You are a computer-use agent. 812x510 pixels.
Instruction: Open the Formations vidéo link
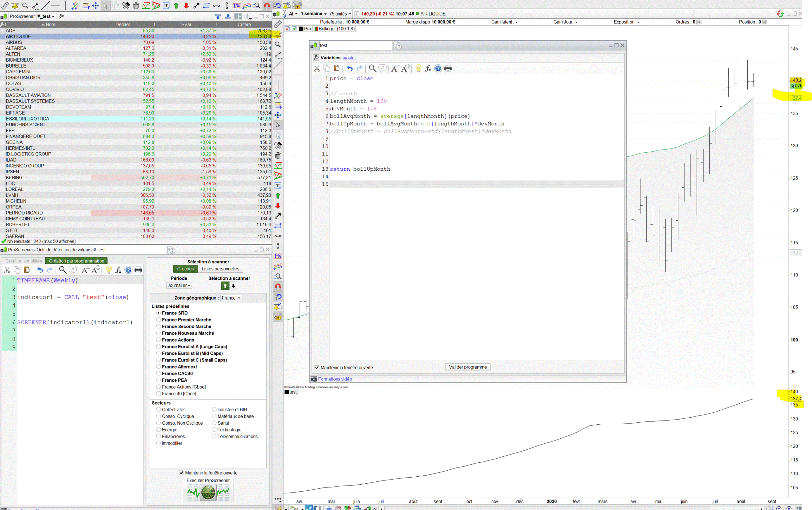click(335, 379)
